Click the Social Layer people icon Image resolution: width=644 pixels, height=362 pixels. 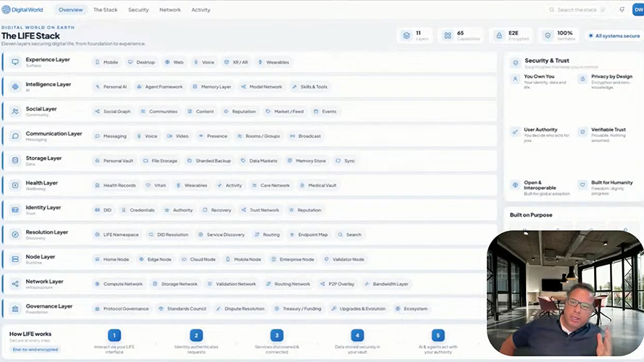15,111
